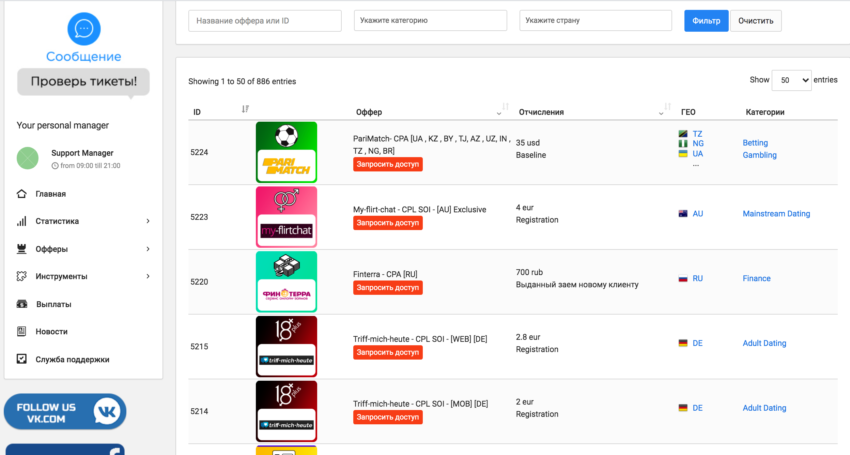This screenshot has height=455, width=850.
Task: Click the Служба поддержки checkmark icon
Action: tap(22, 359)
